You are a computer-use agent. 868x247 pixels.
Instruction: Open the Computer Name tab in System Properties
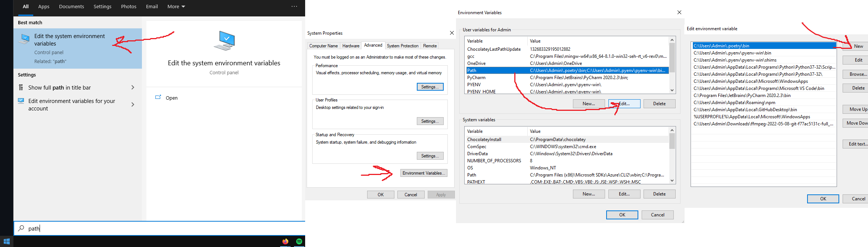[x=323, y=46]
